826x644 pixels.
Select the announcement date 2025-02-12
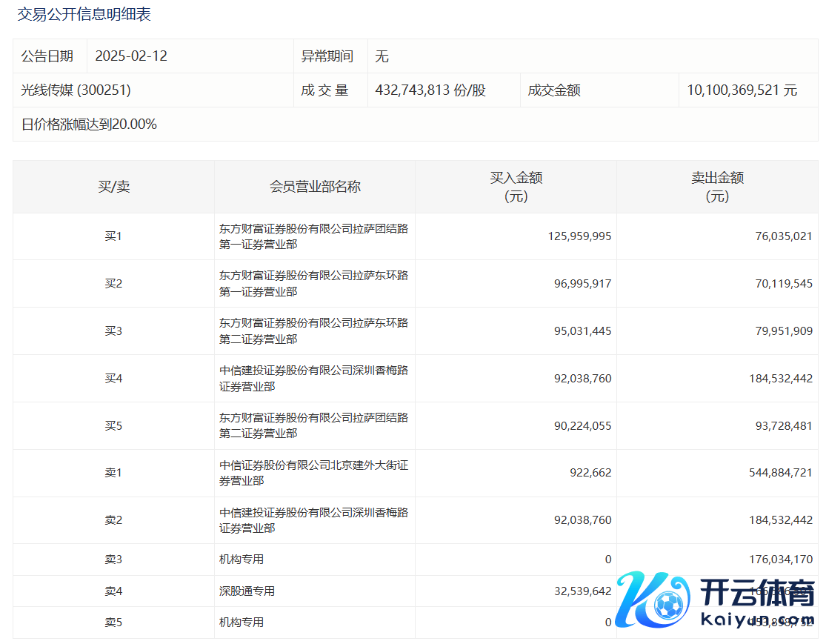pyautogui.click(x=131, y=56)
